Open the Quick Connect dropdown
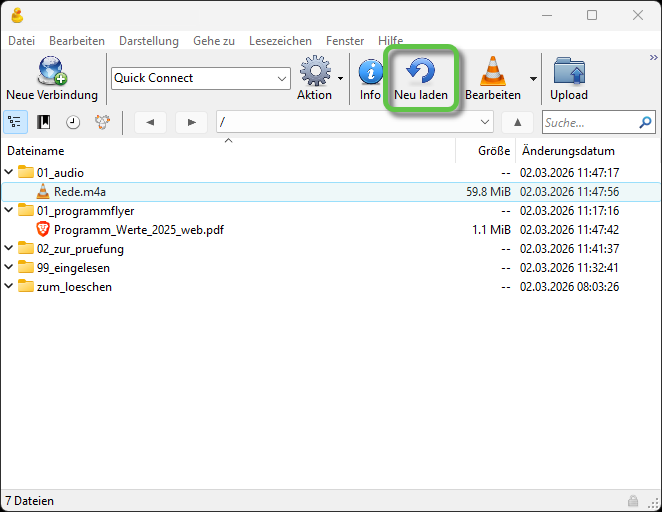 pos(281,78)
